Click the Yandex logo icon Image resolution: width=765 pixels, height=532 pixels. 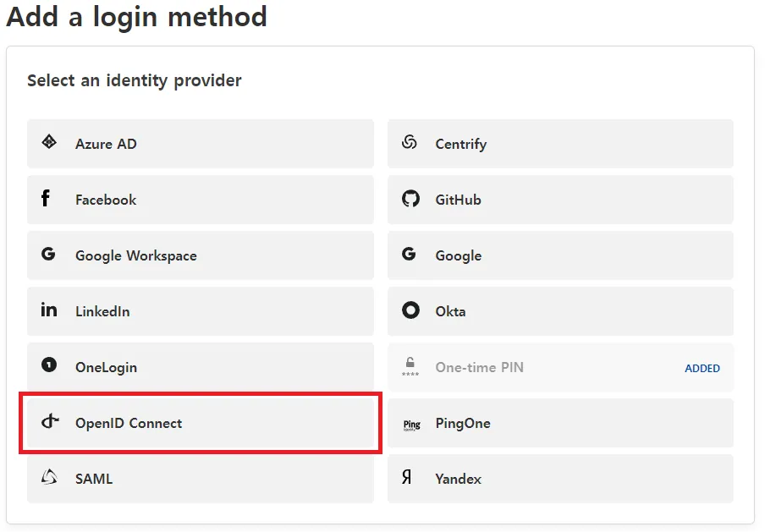[x=410, y=478]
